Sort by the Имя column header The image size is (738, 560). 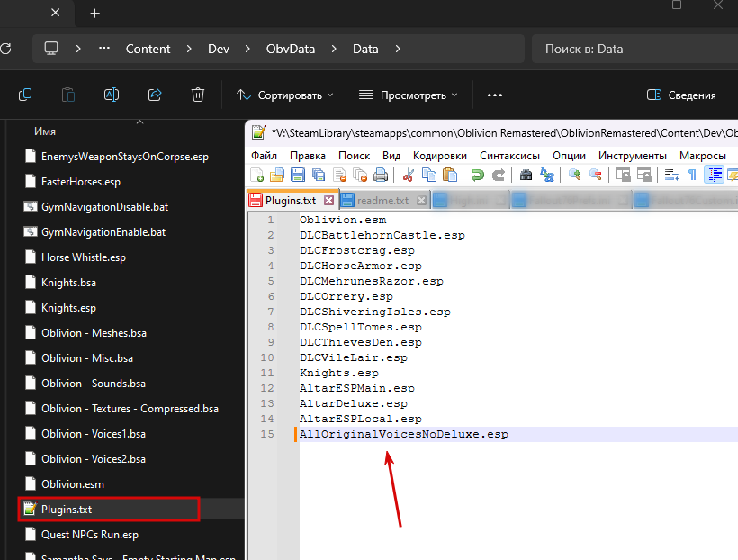pos(45,131)
